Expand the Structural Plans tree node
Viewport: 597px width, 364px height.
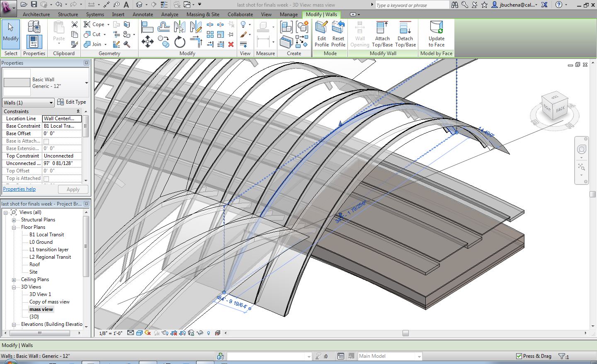pyautogui.click(x=14, y=220)
